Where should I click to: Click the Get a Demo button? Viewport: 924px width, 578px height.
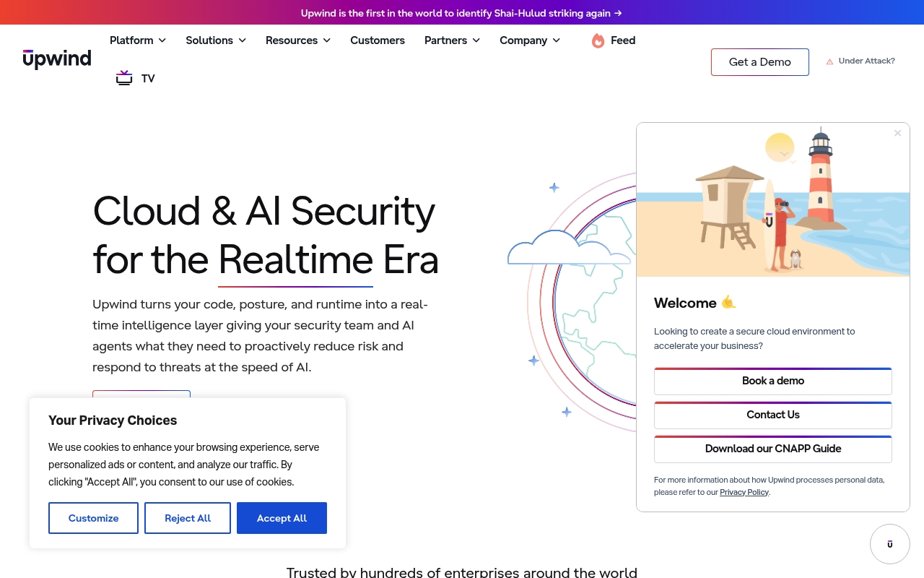coord(760,62)
